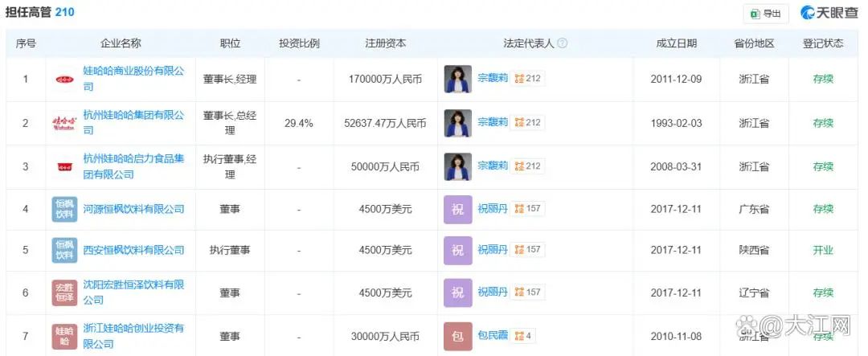The height and width of the screenshot is (356, 868).
Task: Click the 职位 column header
Action: [230, 43]
